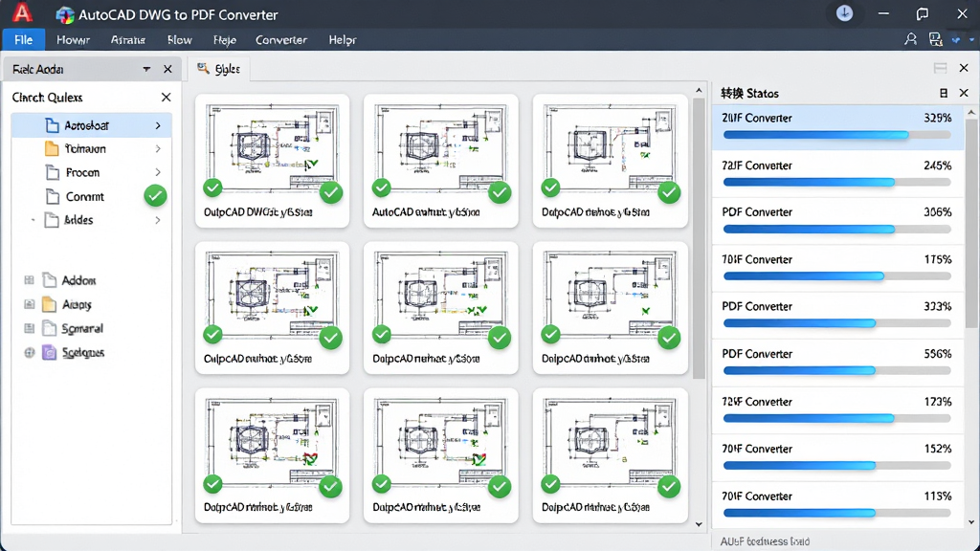Open the File menu
This screenshot has height=551, width=980.
click(x=23, y=39)
